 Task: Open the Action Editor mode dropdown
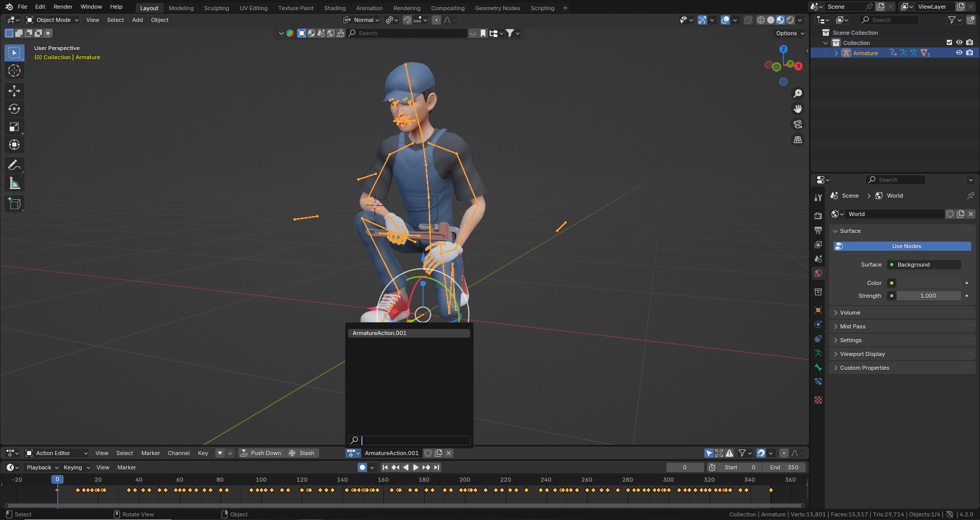coord(57,453)
